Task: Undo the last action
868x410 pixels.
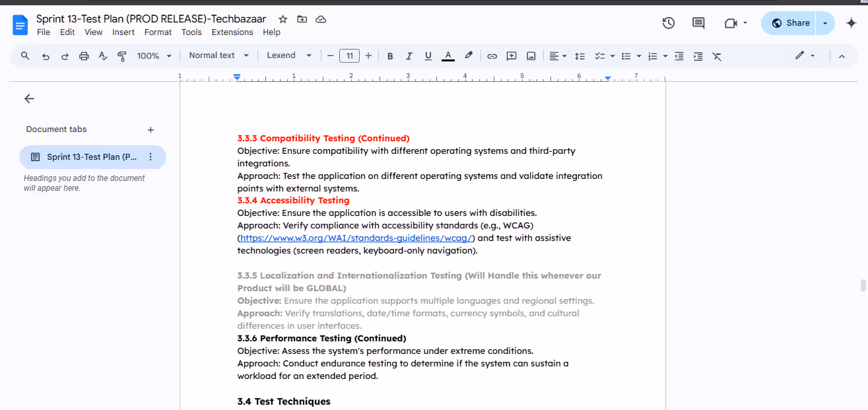Action: (x=46, y=56)
